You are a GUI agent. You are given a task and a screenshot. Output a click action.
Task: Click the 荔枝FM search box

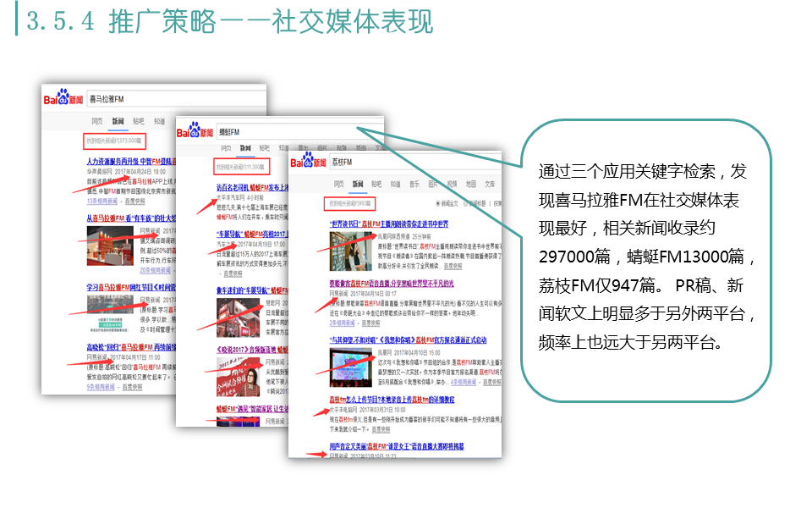[414, 163]
